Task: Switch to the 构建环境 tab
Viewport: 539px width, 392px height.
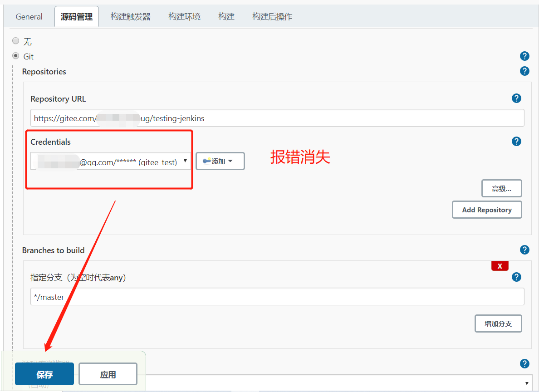Action: tap(184, 16)
